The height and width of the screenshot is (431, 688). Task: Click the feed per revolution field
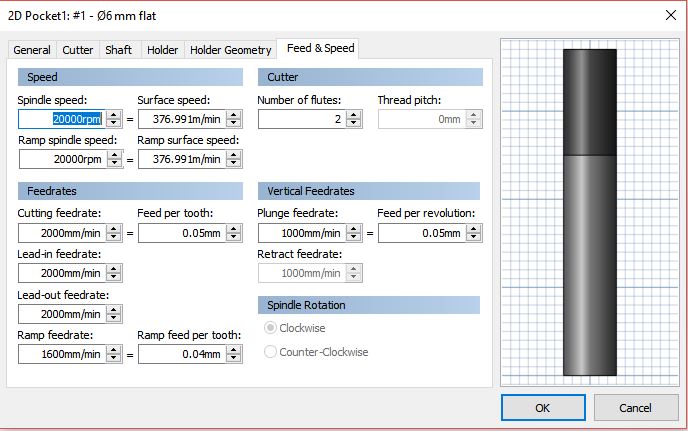[x=420, y=233]
